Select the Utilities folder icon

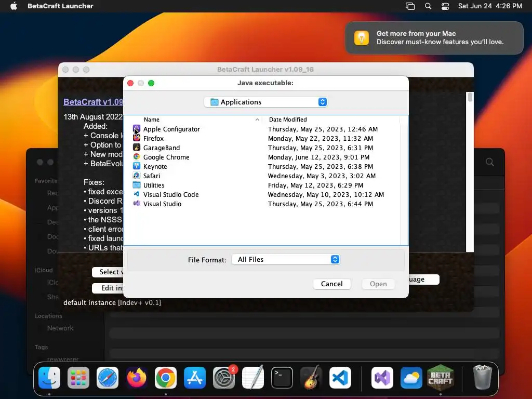tap(137, 185)
